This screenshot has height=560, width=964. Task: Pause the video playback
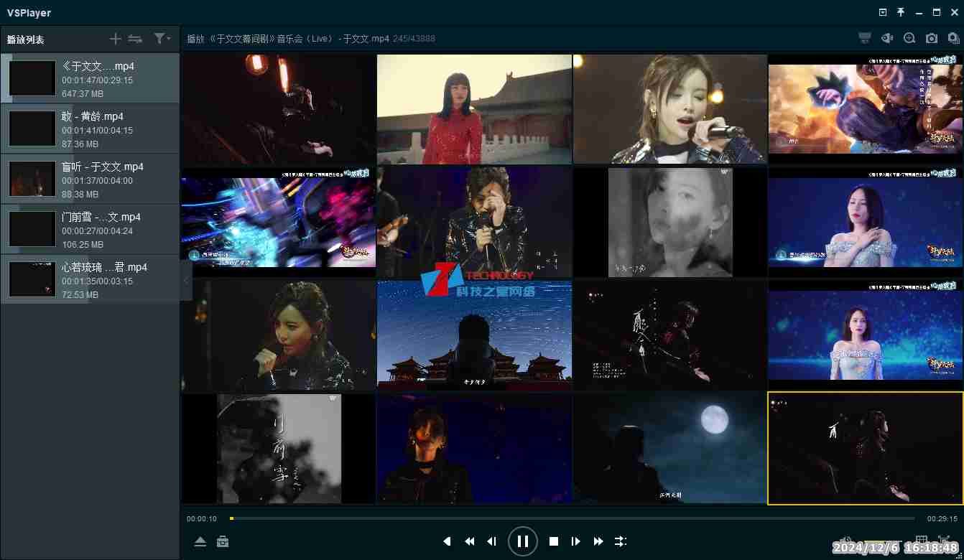522,541
